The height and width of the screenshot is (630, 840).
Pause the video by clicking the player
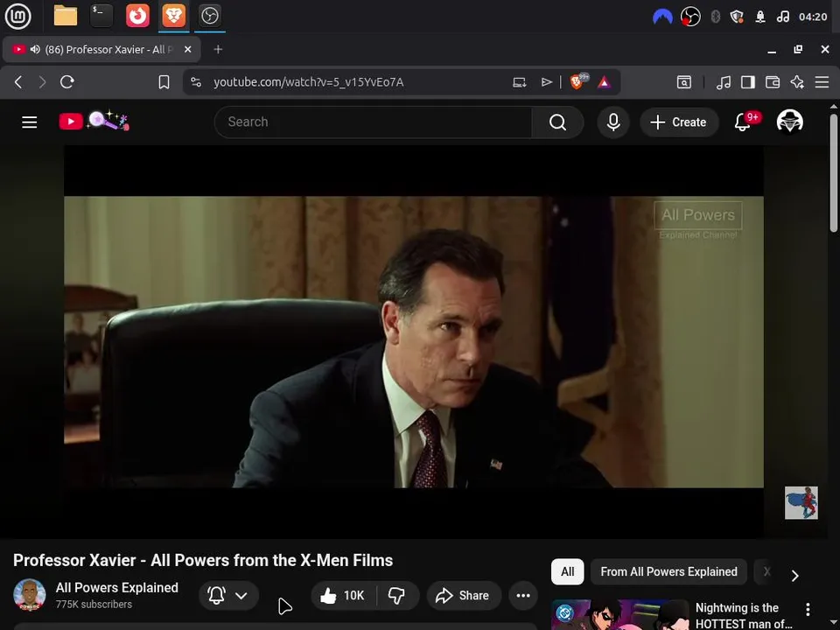point(414,342)
